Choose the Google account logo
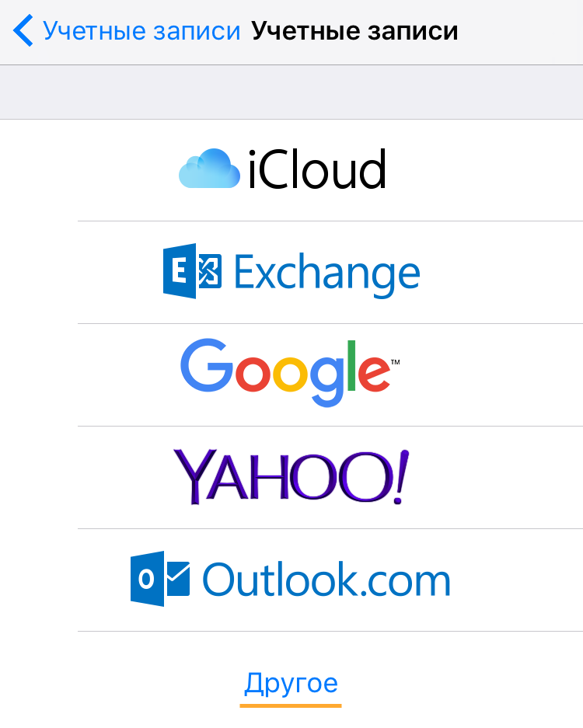Image resolution: width=583 pixels, height=728 pixels. 290,373
